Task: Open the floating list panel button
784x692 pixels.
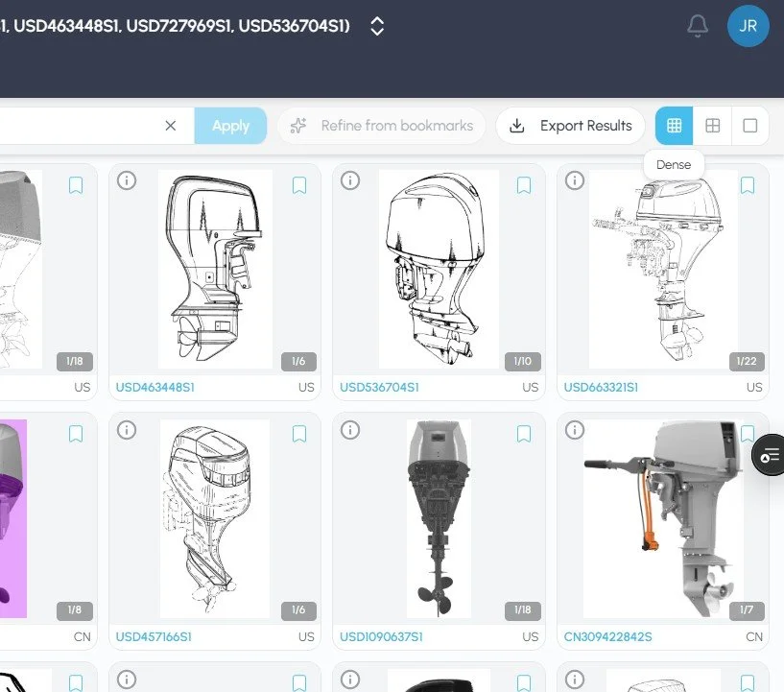Action: click(x=769, y=455)
